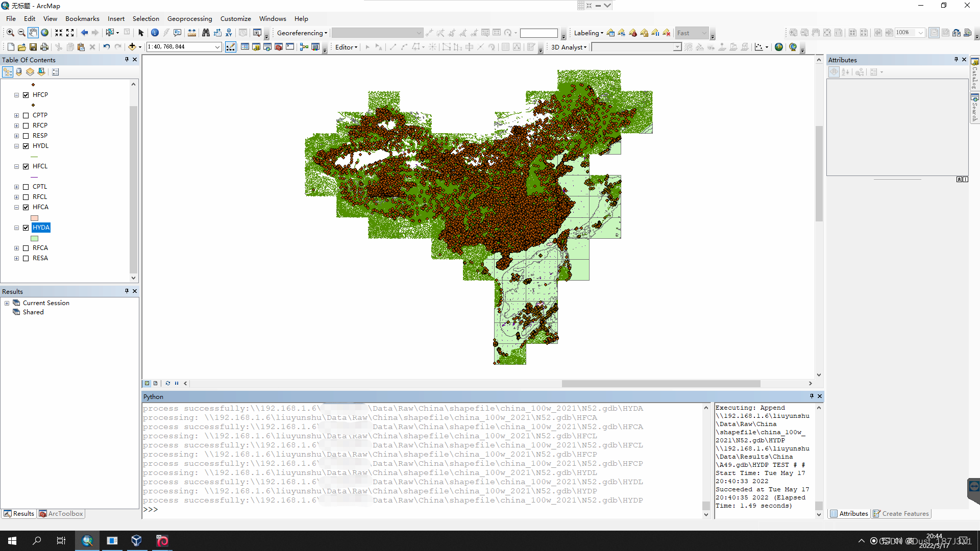Expand the RFCA layer tree node
980x551 pixels.
click(x=17, y=248)
